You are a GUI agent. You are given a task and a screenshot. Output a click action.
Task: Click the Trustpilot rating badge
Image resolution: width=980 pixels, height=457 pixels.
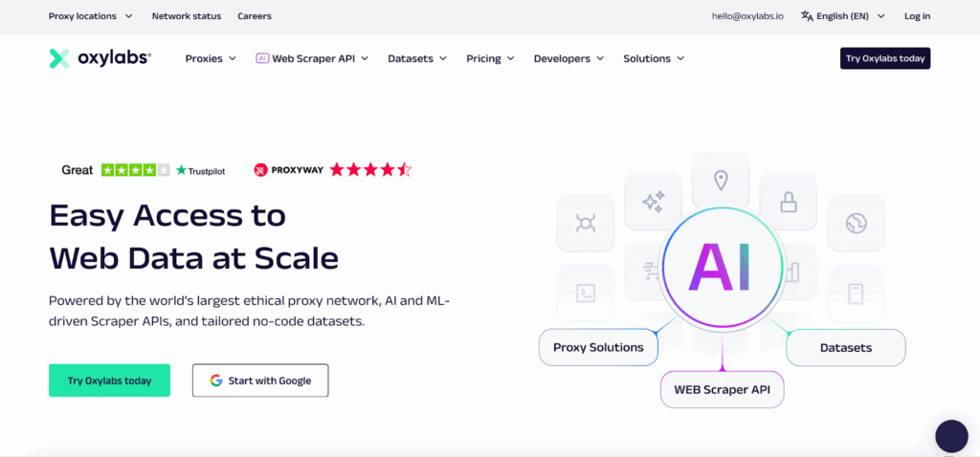(x=144, y=170)
